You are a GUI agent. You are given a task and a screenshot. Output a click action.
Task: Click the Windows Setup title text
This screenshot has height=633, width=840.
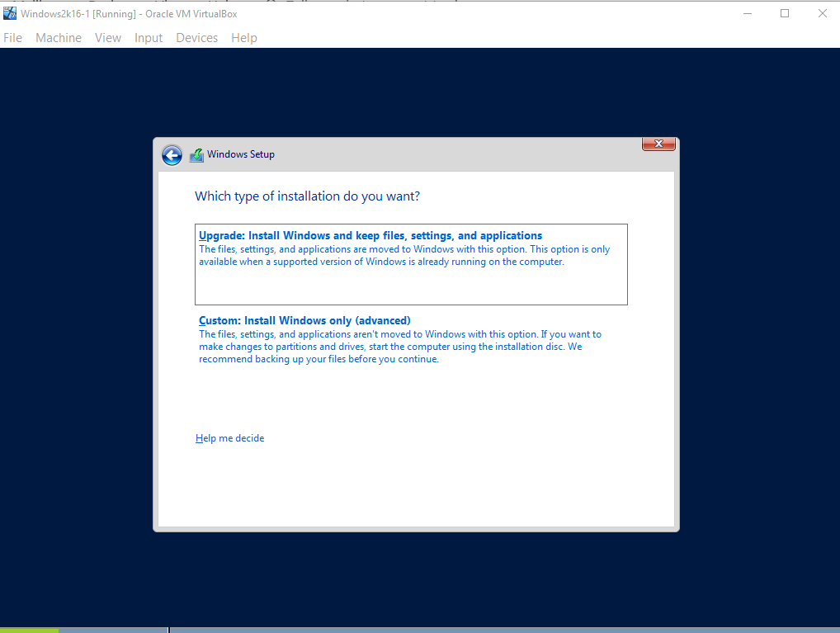(x=241, y=154)
